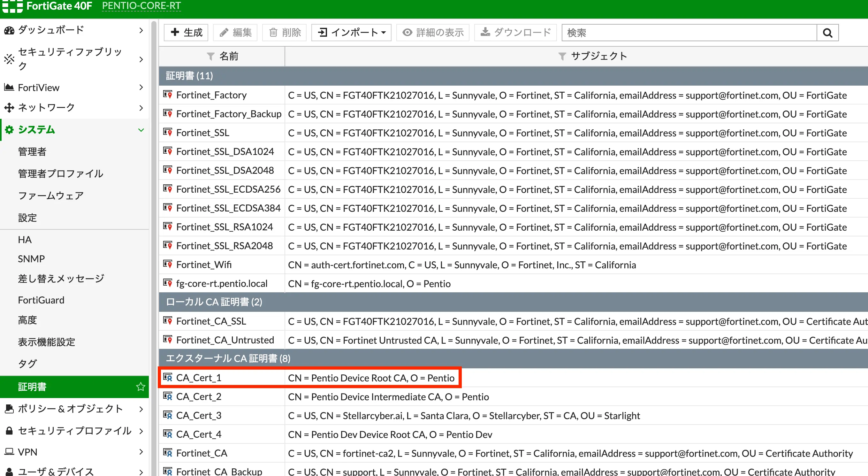Click the CA_Cert_1 certificate icon
868x476 pixels.
[x=167, y=378]
